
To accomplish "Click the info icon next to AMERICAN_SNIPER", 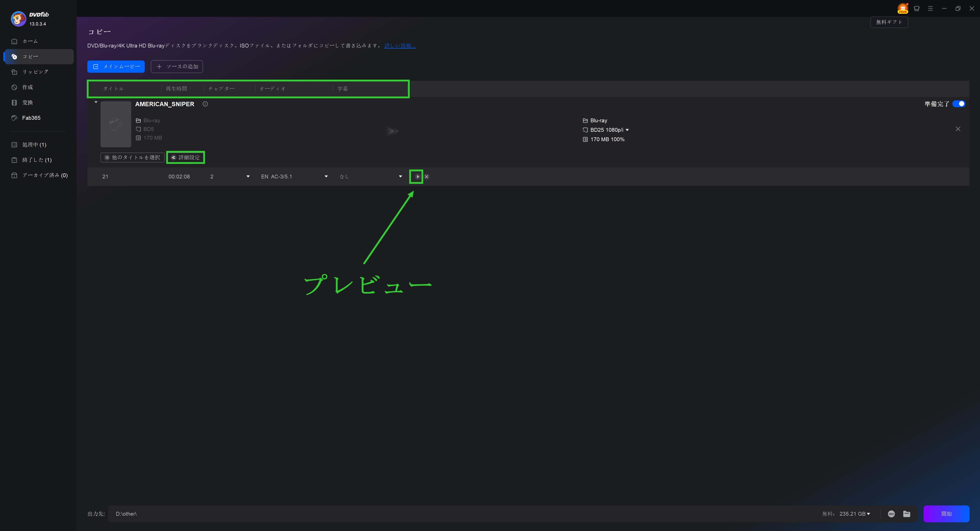I will (205, 104).
